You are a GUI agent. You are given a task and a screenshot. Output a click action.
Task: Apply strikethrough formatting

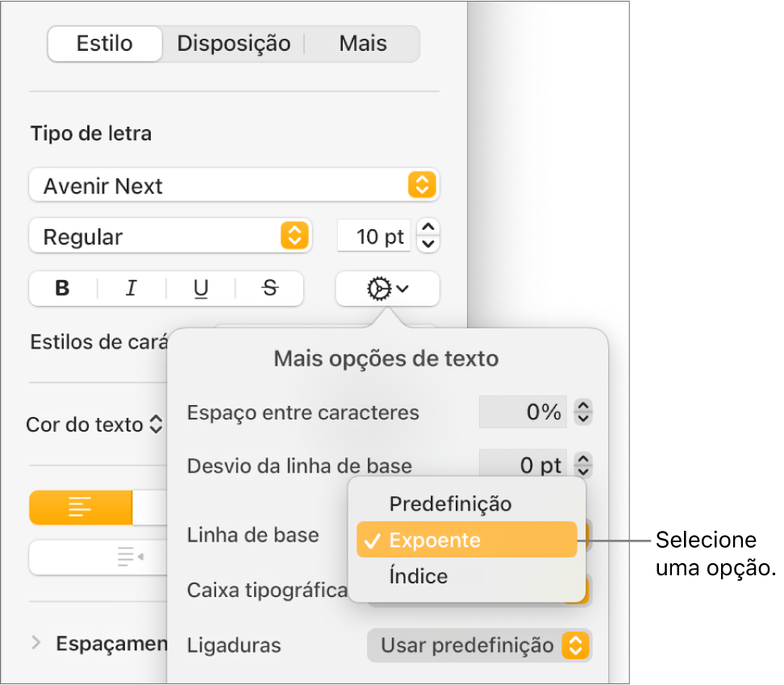(x=269, y=289)
